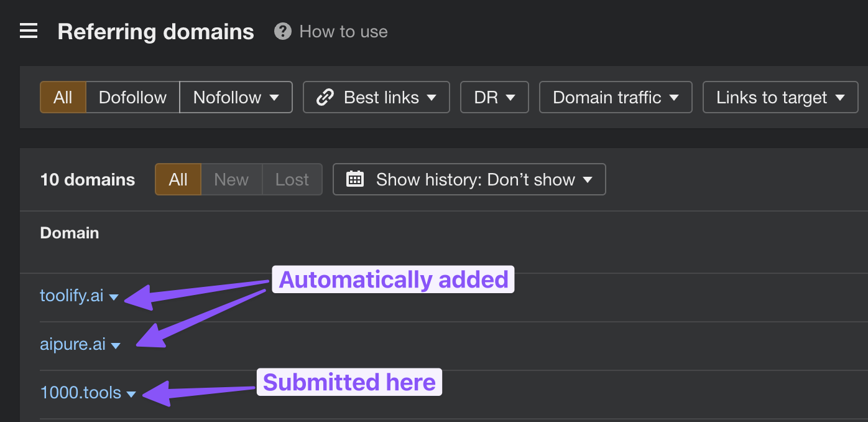
Task: Select the All domains status tab
Action: pyautogui.click(x=178, y=179)
